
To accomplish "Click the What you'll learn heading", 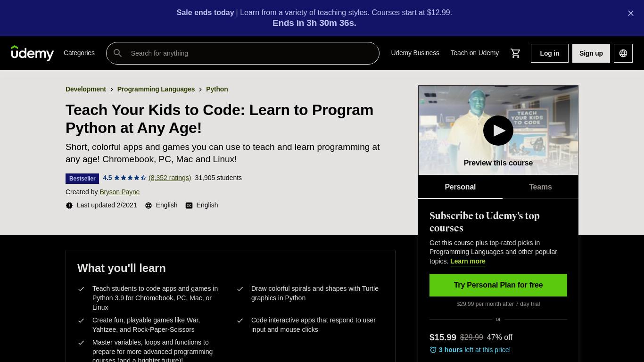I will click(x=122, y=268).
